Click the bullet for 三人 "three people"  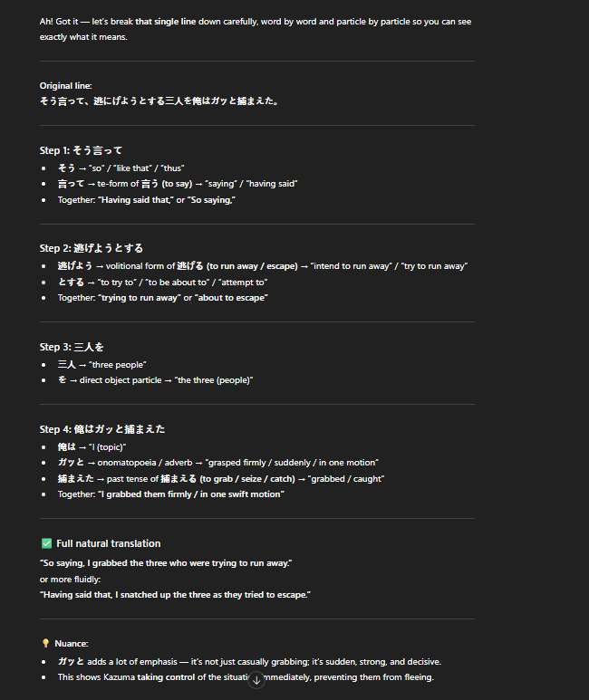tap(101, 365)
